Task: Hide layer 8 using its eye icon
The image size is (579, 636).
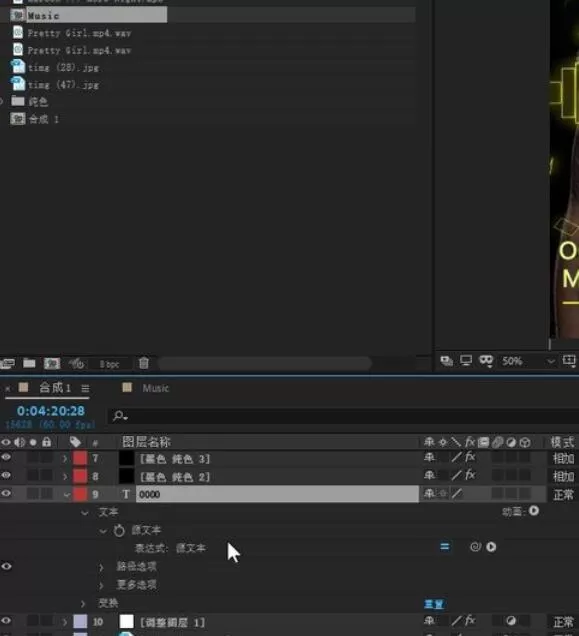Action: coord(6,475)
